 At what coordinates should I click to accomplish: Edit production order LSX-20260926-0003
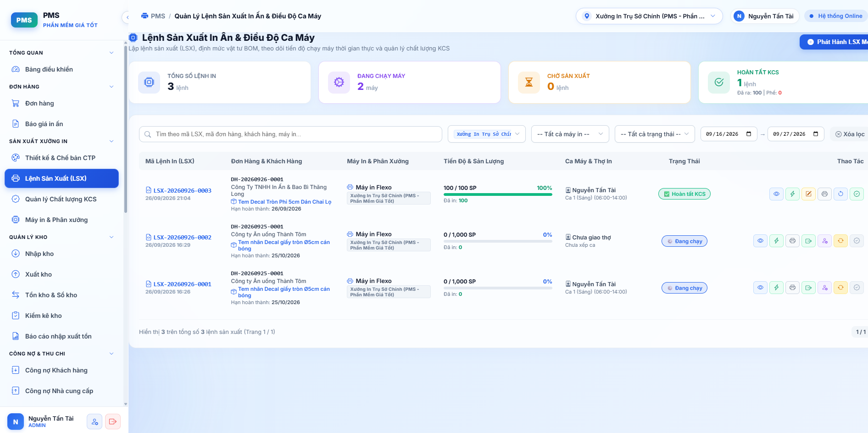point(808,194)
